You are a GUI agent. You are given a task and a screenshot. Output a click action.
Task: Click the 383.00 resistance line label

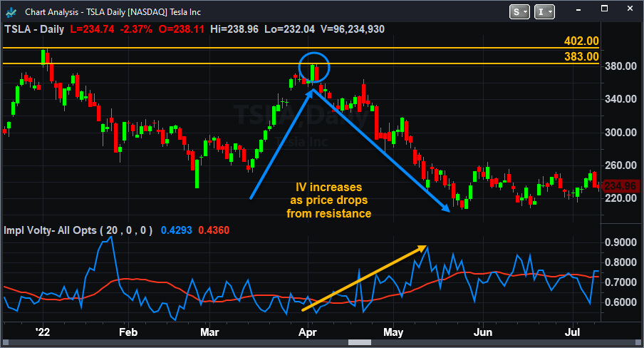(581, 57)
